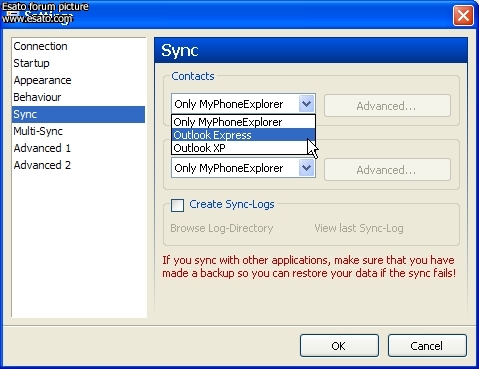Click Advanced button beside second dropdown

[387, 170]
